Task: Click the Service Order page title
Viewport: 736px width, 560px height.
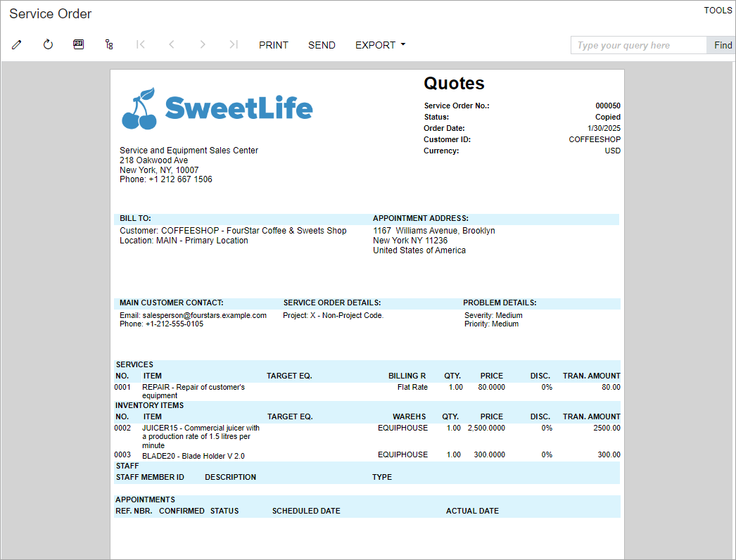Action: coord(51,14)
